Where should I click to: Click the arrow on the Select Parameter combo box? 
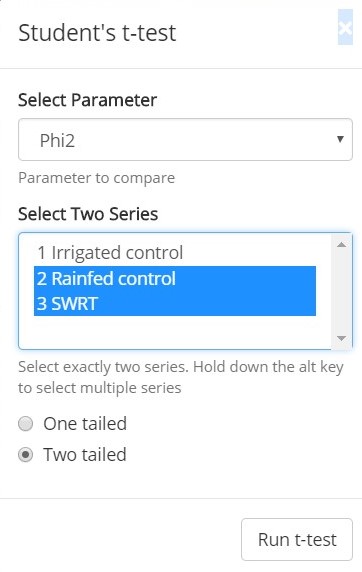tap(340, 139)
